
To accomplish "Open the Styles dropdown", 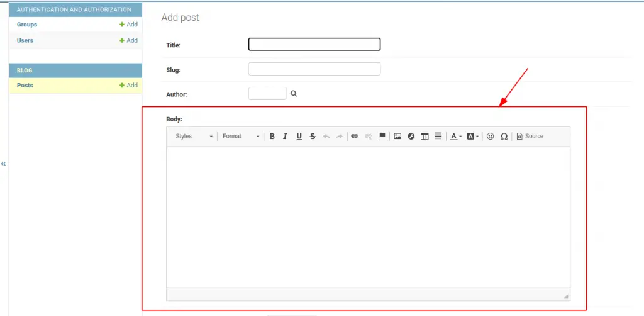I will (194, 137).
